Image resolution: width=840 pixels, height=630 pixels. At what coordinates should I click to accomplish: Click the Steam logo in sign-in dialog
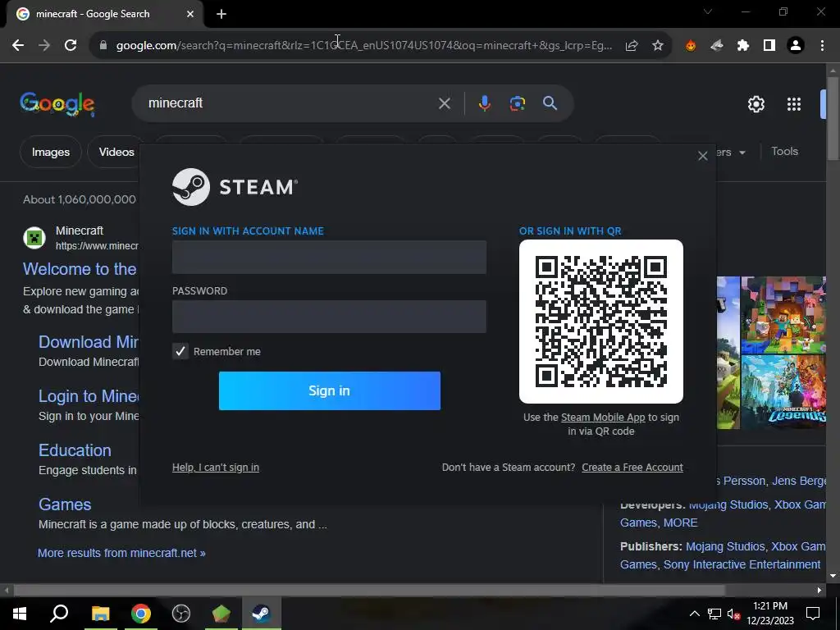tap(235, 187)
